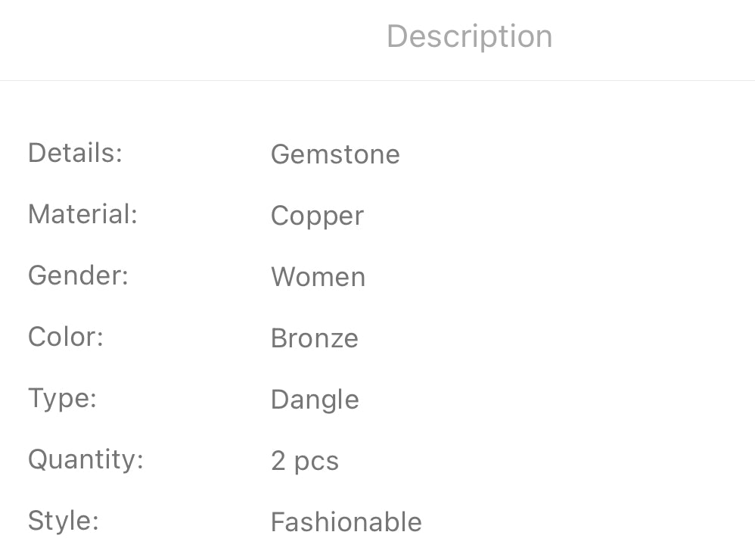Tap the word Gemstone in the details row

tap(335, 154)
